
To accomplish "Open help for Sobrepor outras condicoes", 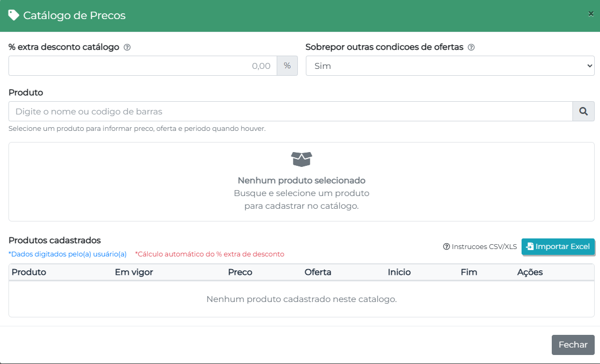I will [x=471, y=47].
